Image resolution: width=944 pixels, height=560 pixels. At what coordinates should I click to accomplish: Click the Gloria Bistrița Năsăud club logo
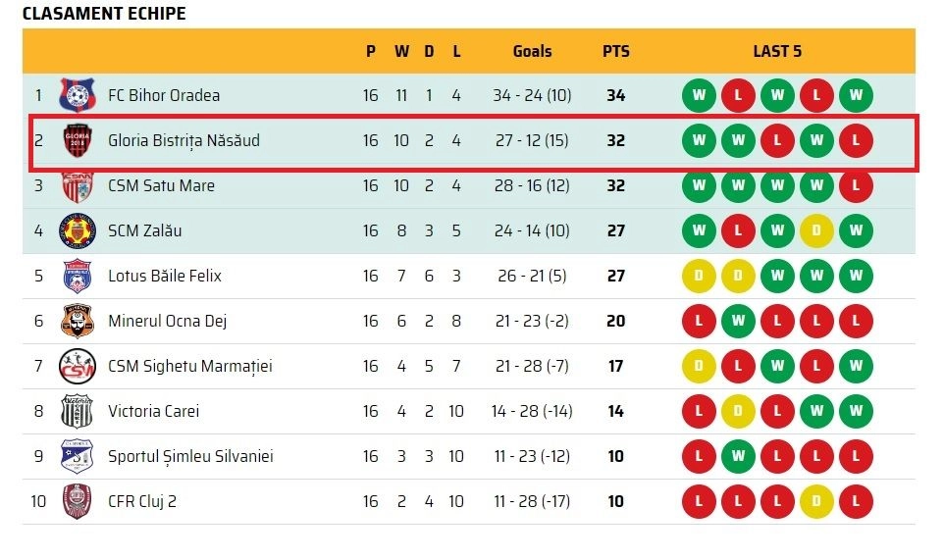click(78, 140)
